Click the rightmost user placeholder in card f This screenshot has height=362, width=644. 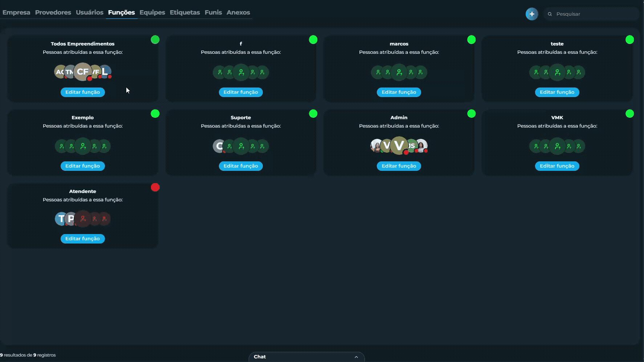[x=262, y=72]
